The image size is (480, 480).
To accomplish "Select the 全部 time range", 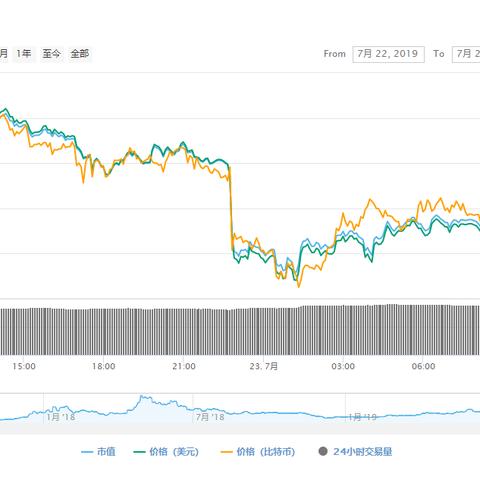I will pyautogui.click(x=80, y=54).
